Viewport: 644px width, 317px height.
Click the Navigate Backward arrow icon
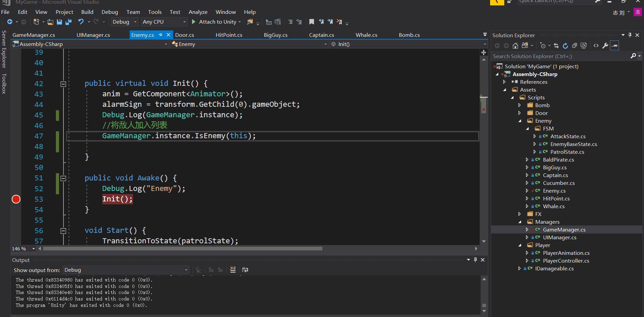point(10,22)
